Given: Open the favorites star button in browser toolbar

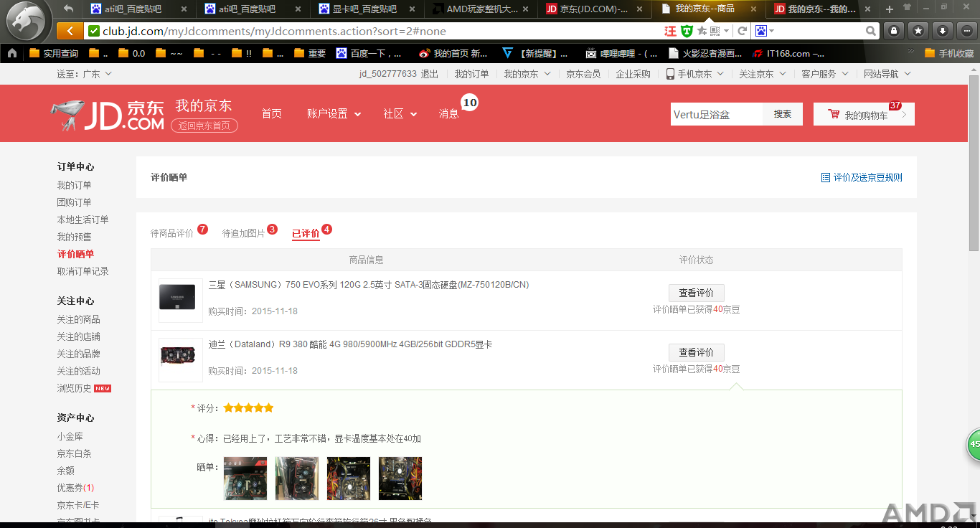Looking at the screenshot, I should coord(918,31).
